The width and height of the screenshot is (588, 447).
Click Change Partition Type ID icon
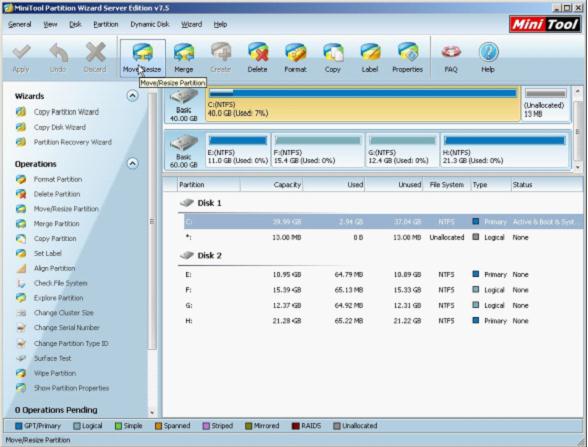(21, 344)
